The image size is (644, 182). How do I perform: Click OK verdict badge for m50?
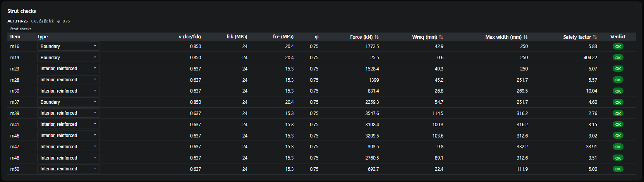click(x=618, y=169)
